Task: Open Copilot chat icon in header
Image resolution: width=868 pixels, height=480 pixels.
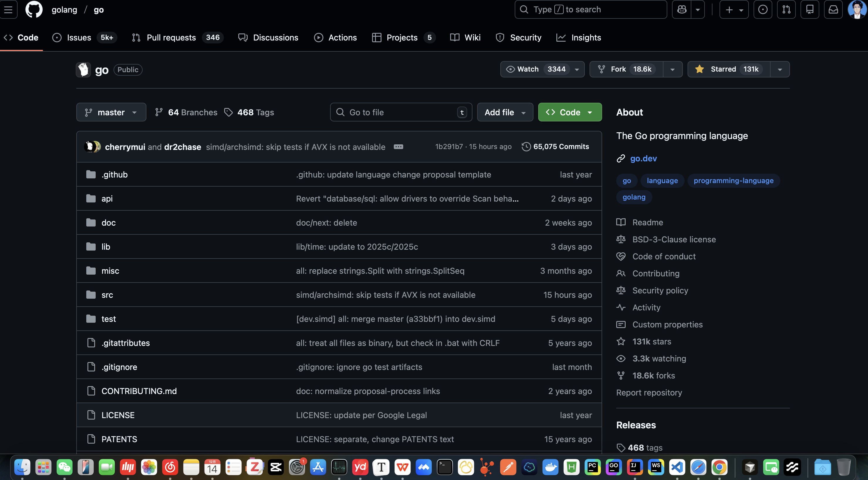Action: [681, 9]
